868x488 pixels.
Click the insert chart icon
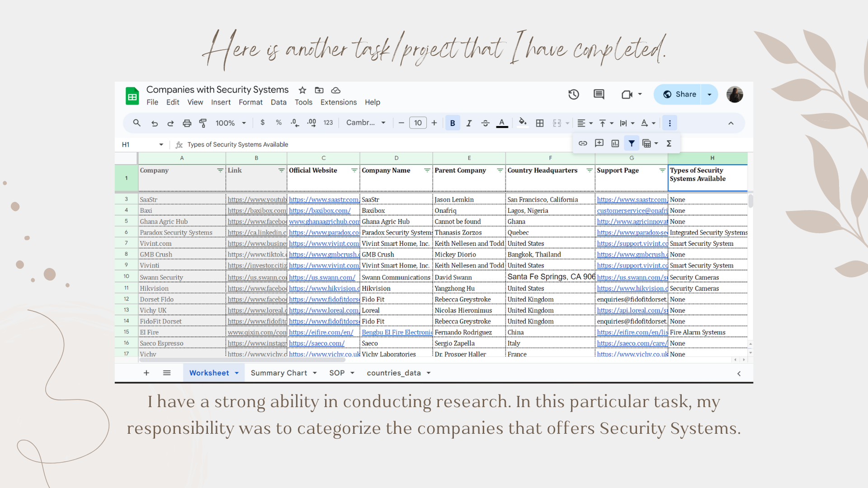(615, 143)
